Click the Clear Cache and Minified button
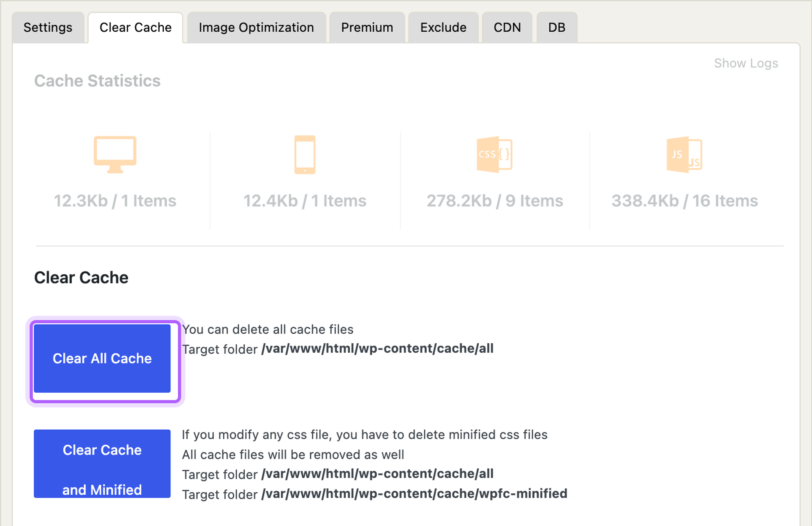 tap(102, 464)
